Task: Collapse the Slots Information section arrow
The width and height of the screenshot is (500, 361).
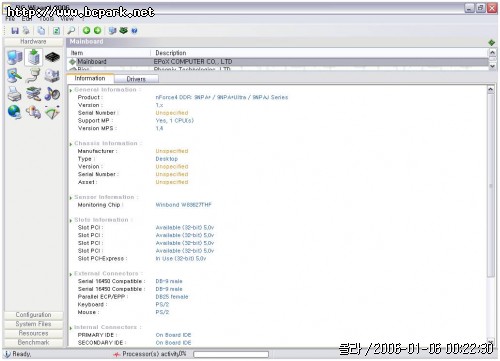Action: [71, 221]
